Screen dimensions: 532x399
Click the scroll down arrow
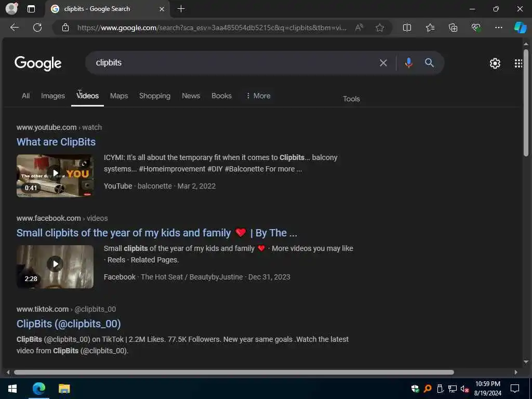(526, 362)
